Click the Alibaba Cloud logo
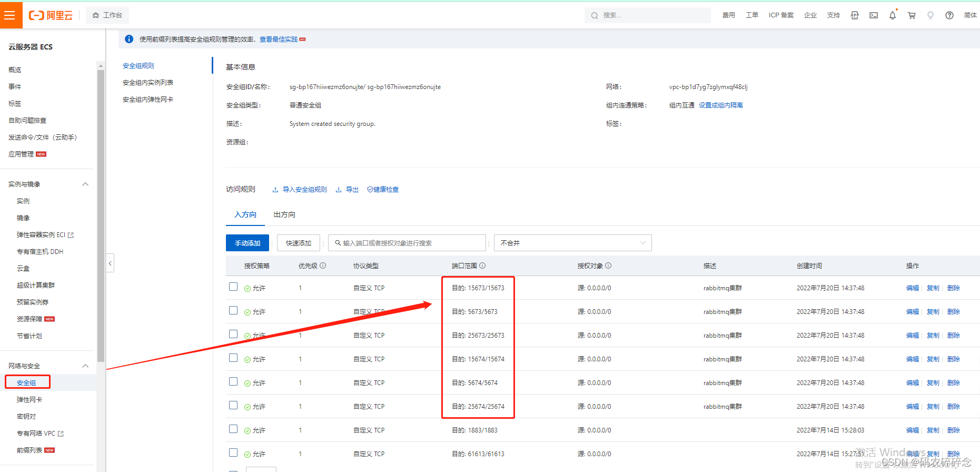The image size is (980, 472). [x=51, y=15]
